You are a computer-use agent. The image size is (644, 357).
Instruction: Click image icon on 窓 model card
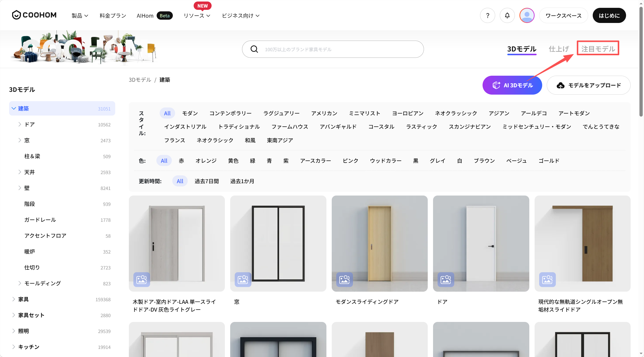pyautogui.click(x=243, y=280)
